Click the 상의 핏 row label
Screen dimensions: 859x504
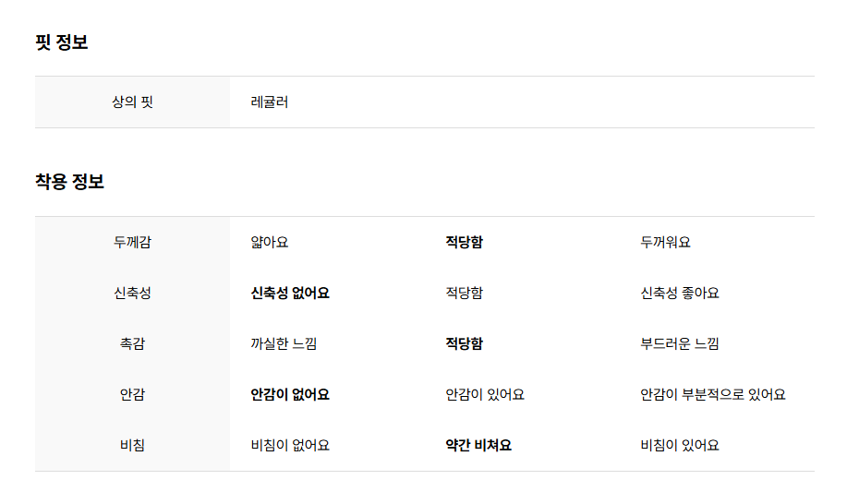(x=133, y=102)
